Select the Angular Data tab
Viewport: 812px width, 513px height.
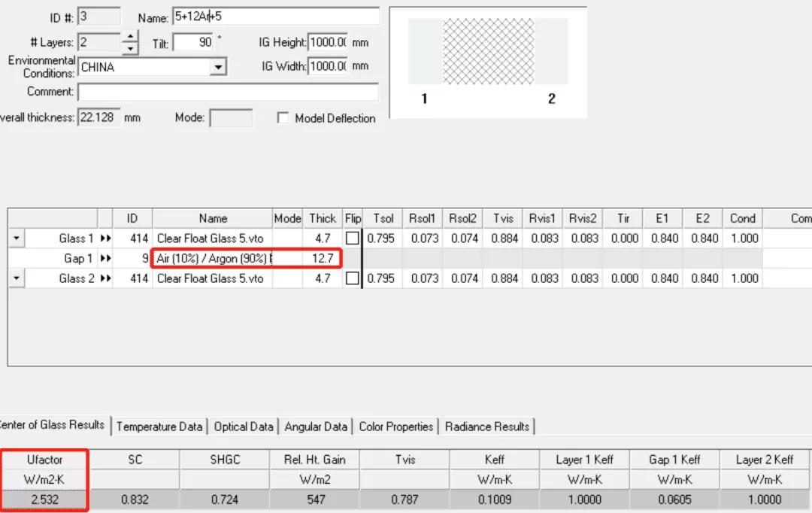click(316, 426)
